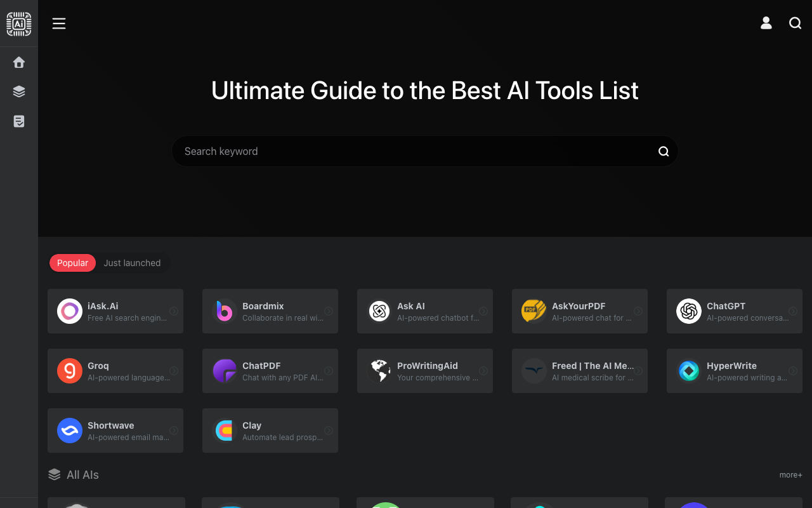Click the Groq logo icon
The image size is (812, 508).
pyautogui.click(x=70, y=371)
